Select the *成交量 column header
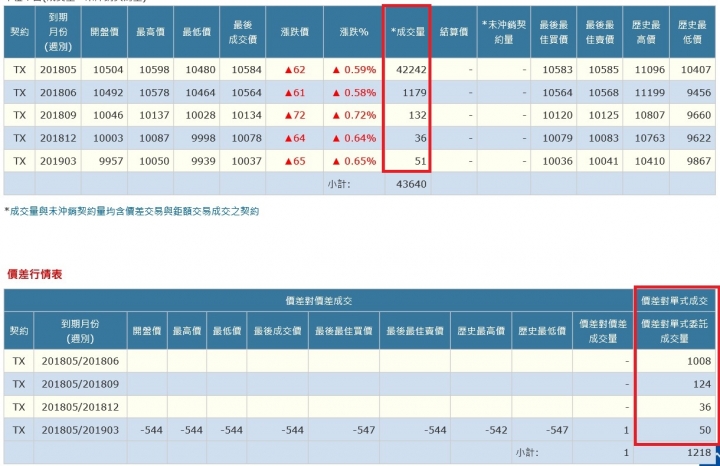The width and height of the screenshot is (720, 466). tap(408, 32)
